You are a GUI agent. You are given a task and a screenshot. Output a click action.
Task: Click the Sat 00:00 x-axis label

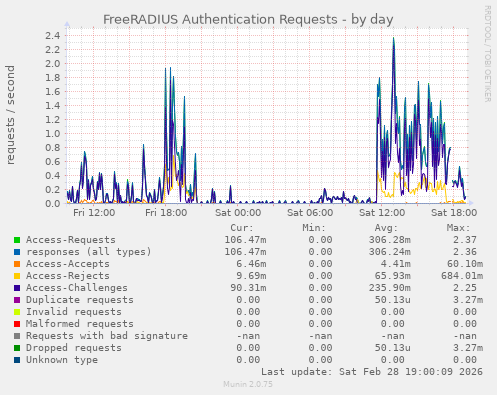[x=238, y=213]
